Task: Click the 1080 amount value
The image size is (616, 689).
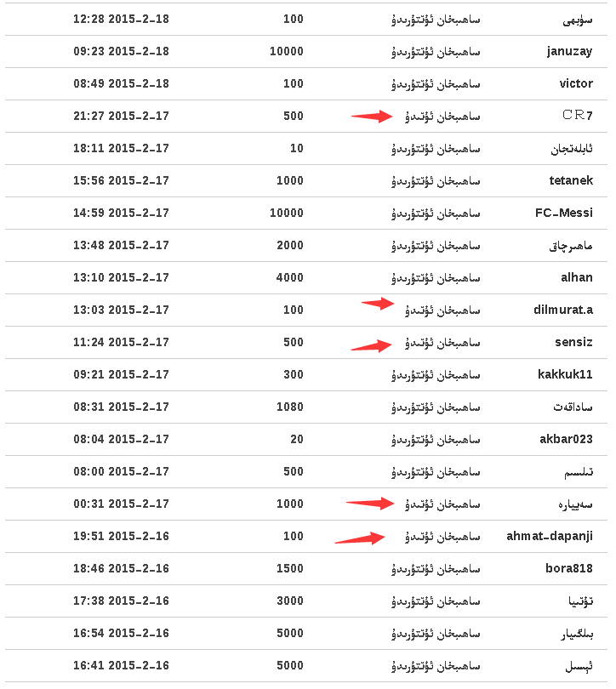Action: pyautogui.click(x=290, y=407)
